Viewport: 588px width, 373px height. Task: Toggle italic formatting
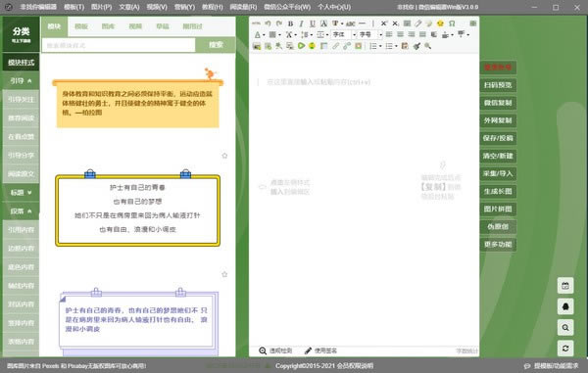[x=301, y=23]
